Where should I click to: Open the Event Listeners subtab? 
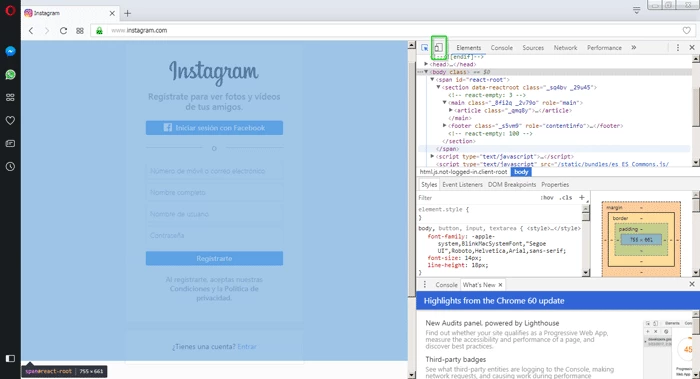(462, 184)
